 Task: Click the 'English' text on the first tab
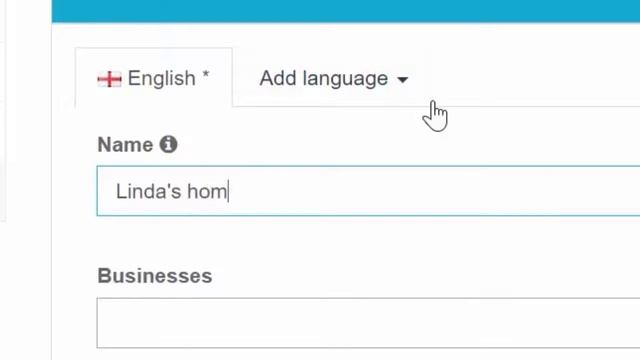click(162, 78)
